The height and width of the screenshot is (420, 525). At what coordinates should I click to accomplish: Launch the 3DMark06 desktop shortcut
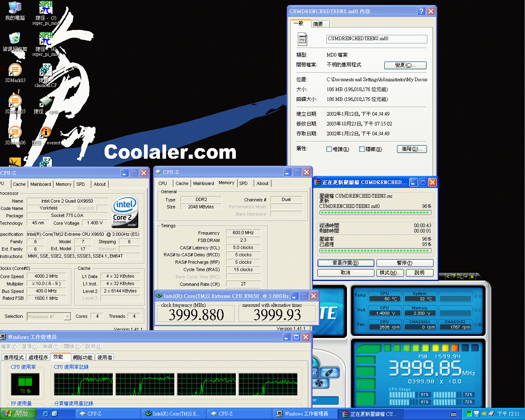point(15,132)
